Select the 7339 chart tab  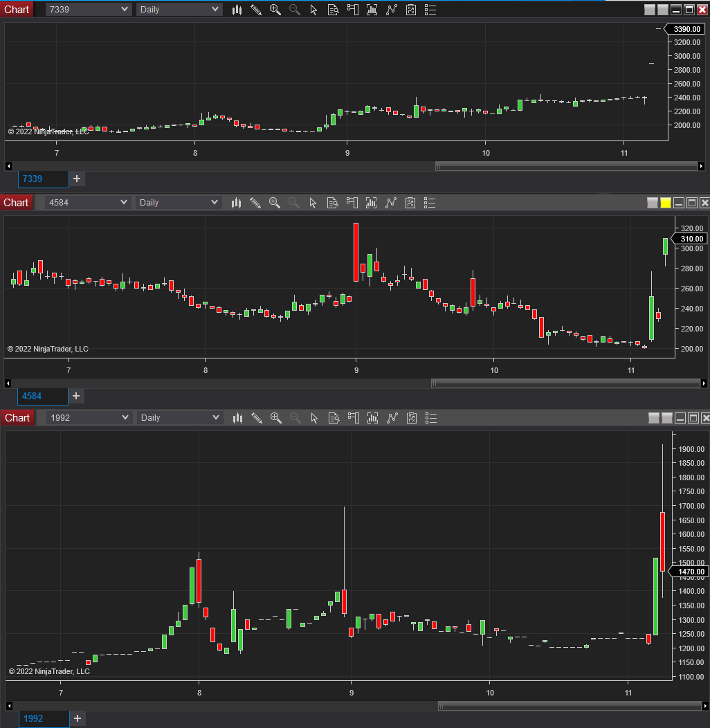(43, 179)
